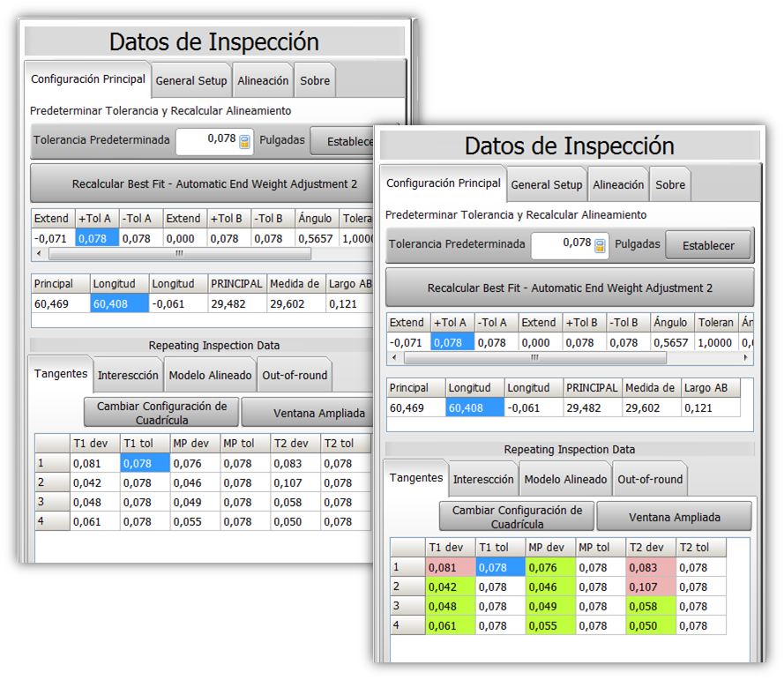The width and height of the screenshot is (784, 680).
Task: Click calculator icon in front panel tolerance field
Action: (600, 245)
